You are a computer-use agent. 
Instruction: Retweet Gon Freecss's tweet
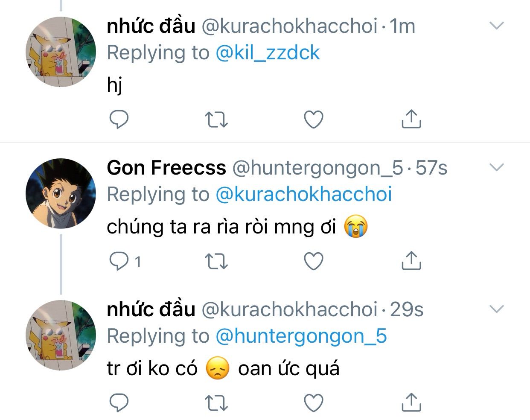click(x=216, y=261)
